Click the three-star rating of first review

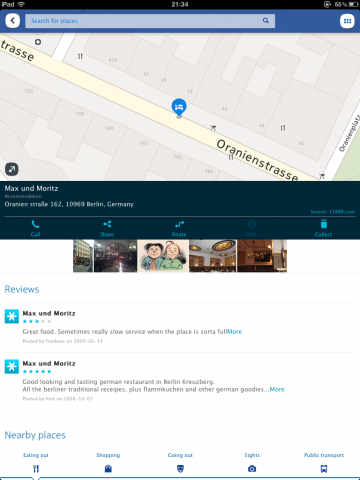37,321
